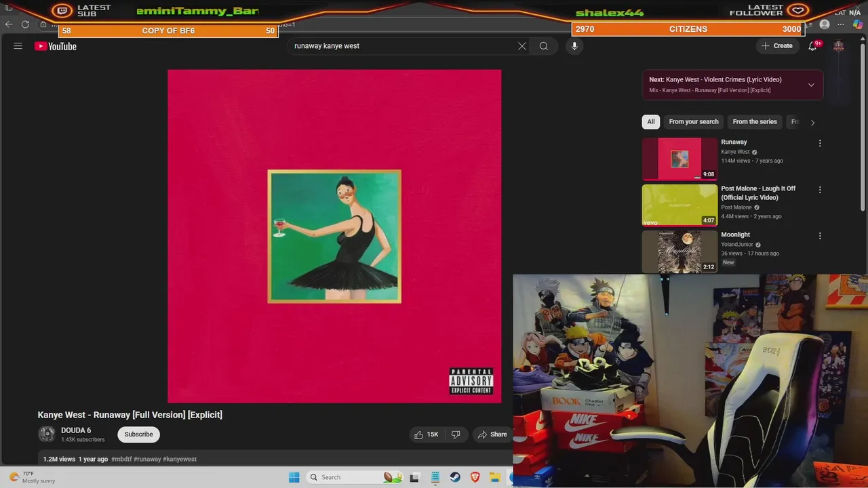Open the Windows Start menu
Screen dimensions: 868x488
[x=294, y=477]
